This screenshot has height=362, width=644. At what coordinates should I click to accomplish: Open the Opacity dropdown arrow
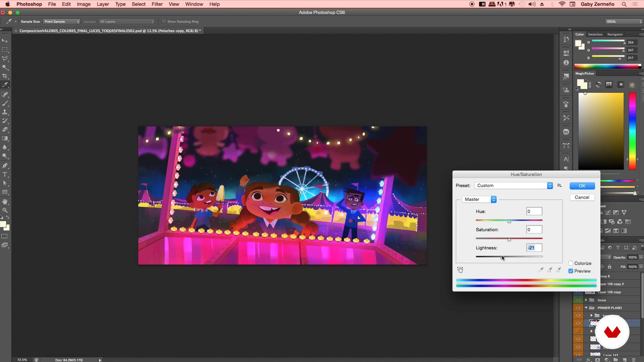pyautogui.click(x=641, y=257)
